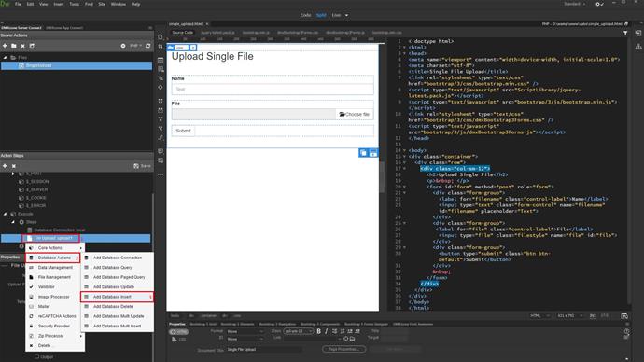This screenshot has width=644, height=362.
Task: Select the $_SERVER globals item
Action: pos(36,189)
